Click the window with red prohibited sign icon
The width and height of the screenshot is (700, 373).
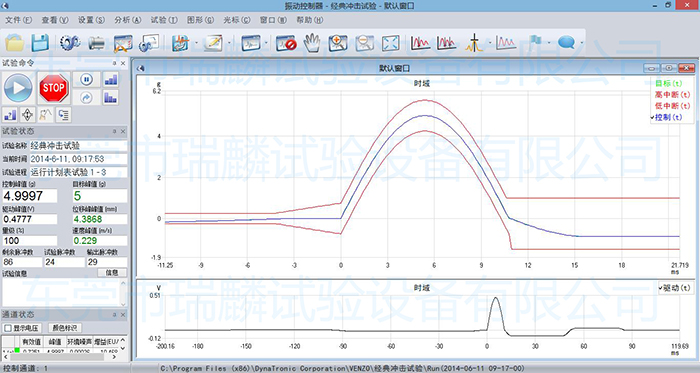coord(286,43)
